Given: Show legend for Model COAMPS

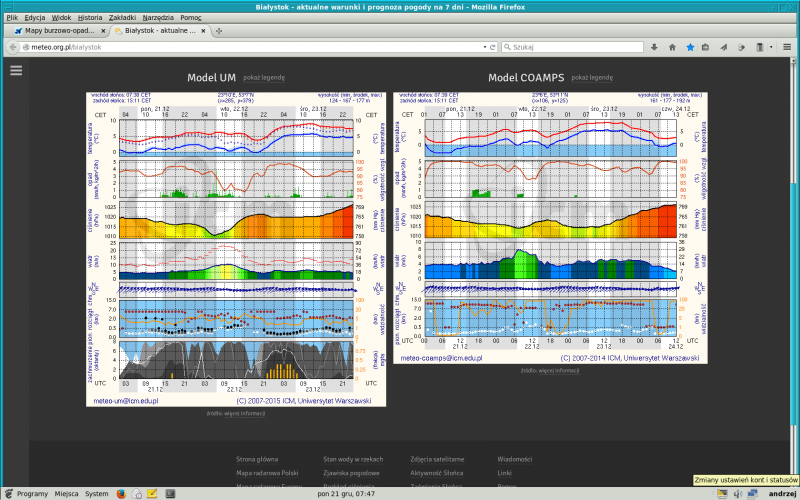Looking at the screenshot, I should pyautogui.click(x=592, y=77).
